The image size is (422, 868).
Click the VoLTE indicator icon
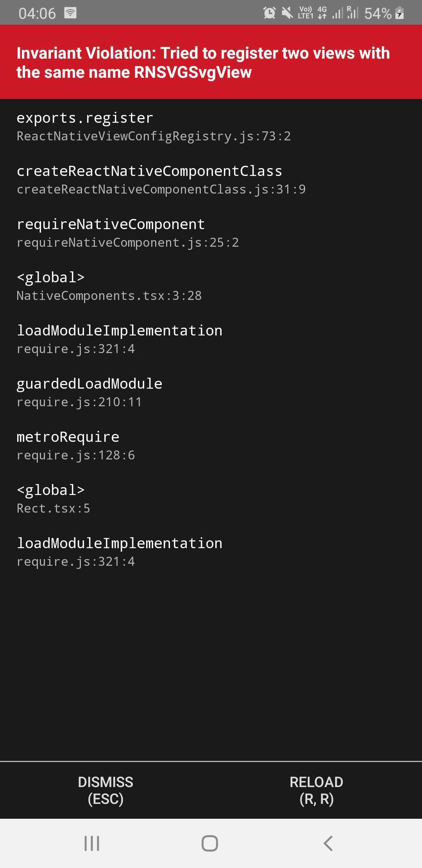[306, 13]
